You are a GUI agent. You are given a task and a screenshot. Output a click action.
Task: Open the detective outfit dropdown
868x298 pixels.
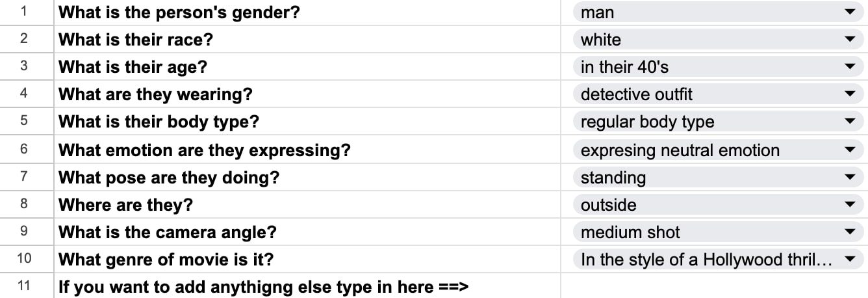(x=849, y=94)
